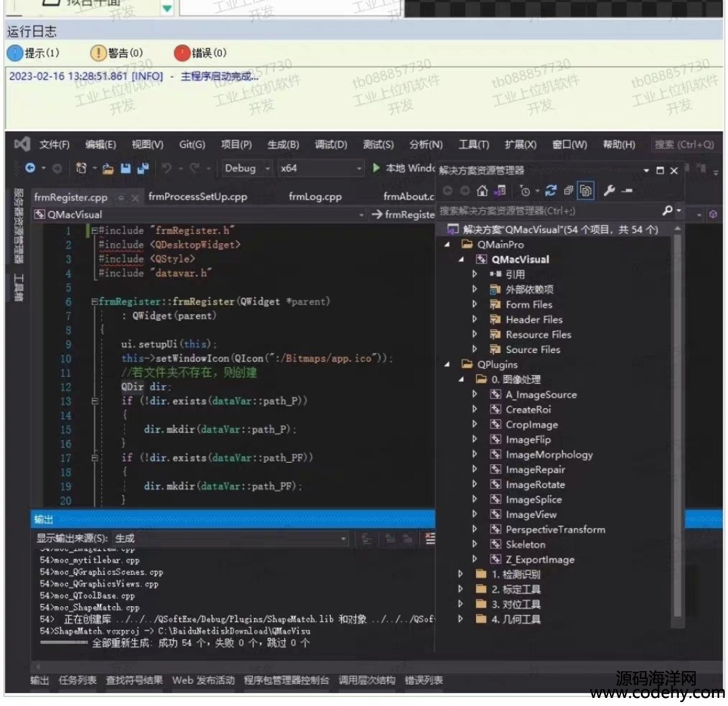The height and width of the screenshot is (706, 728).
Task: Click the Home icon in Solution Explorer
Action: pos(483,191)
